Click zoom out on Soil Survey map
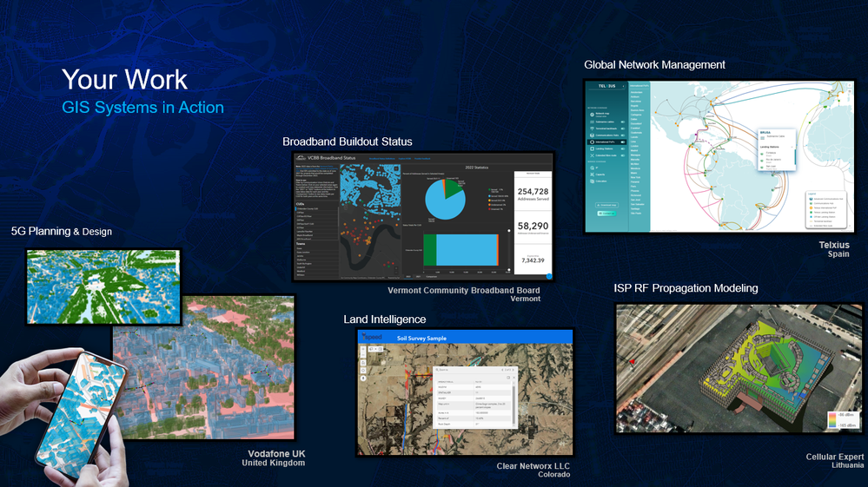The height and width of the screenshot is (487, 868). tap(363, 355)
